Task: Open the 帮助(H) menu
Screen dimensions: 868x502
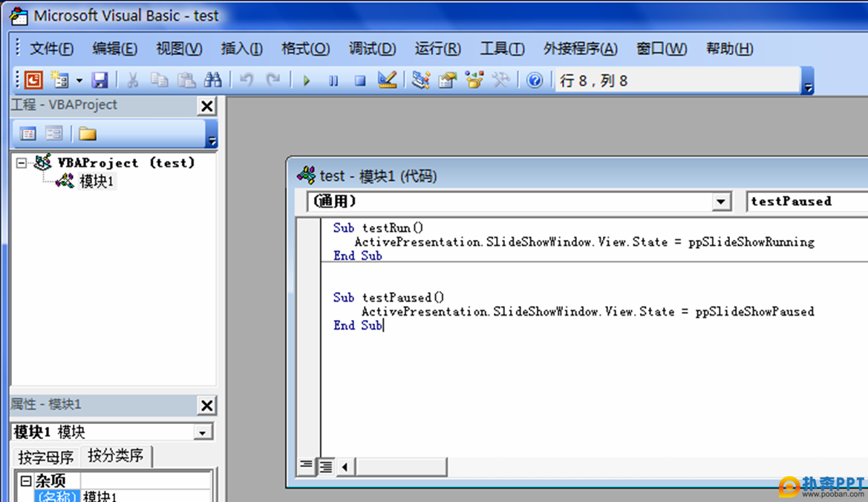Action: coord(730,49)
